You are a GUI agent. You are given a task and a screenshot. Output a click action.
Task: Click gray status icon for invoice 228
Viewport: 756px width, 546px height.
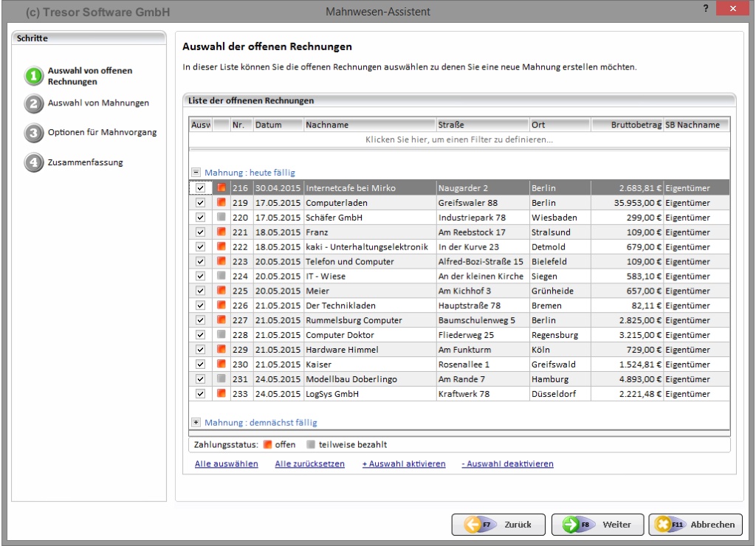click(x=221, y=334)
